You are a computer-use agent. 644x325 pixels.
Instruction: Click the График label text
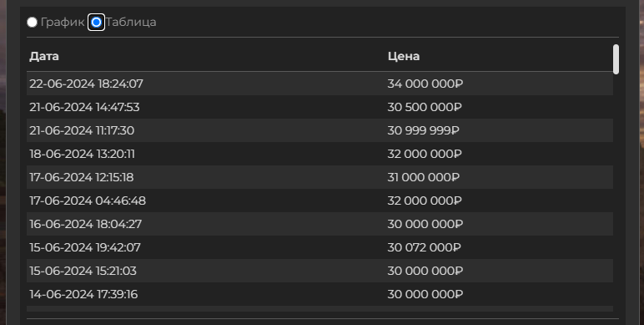tap(63, 23)
